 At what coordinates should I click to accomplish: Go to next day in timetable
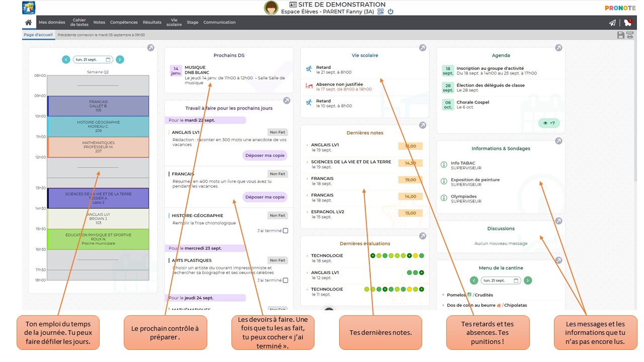pyautogui.click(x=120, y=59)
